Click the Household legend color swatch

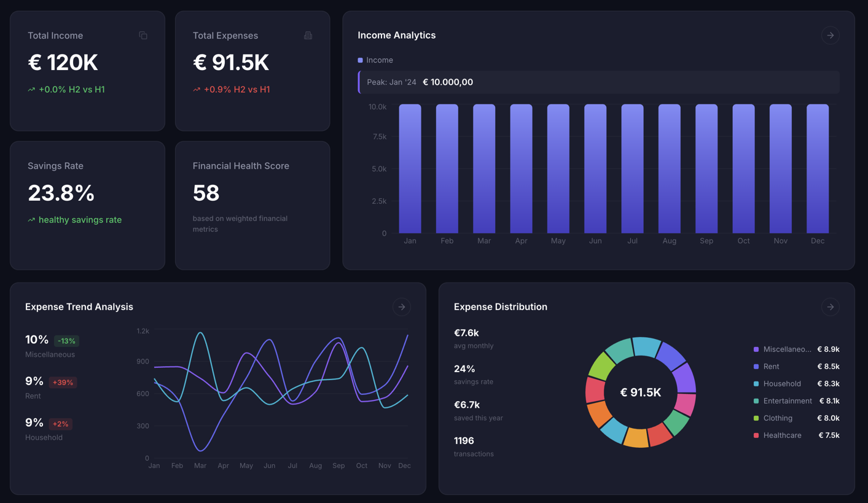point(756,384)
